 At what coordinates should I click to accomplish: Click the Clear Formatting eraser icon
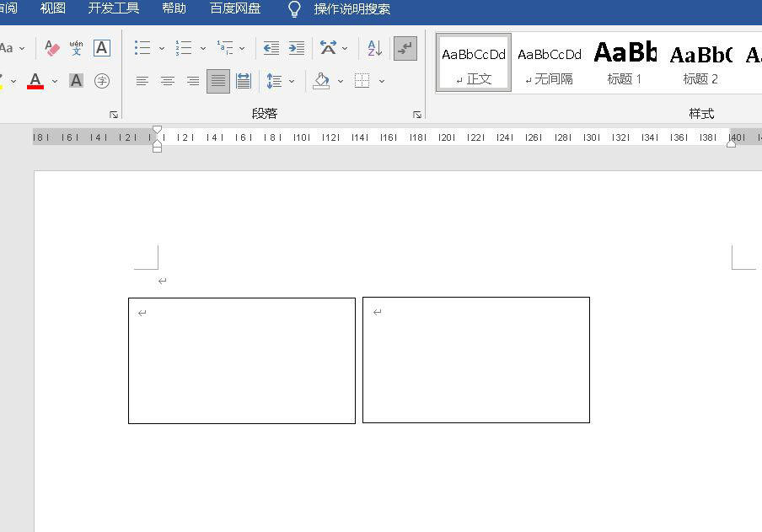coord(52,48)
